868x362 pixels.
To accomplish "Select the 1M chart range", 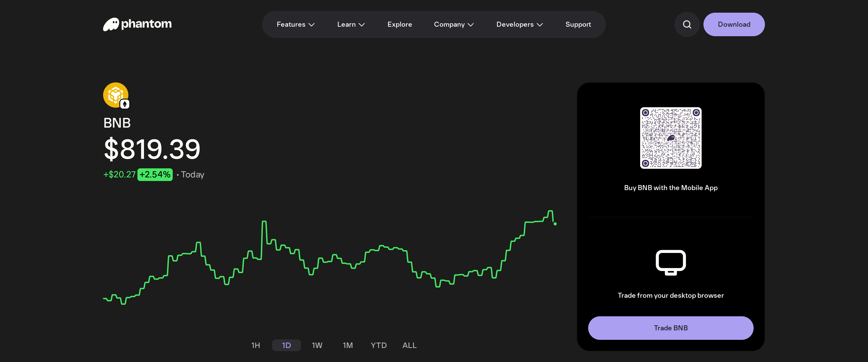I will pyautogui.click(x=348, y=345).
